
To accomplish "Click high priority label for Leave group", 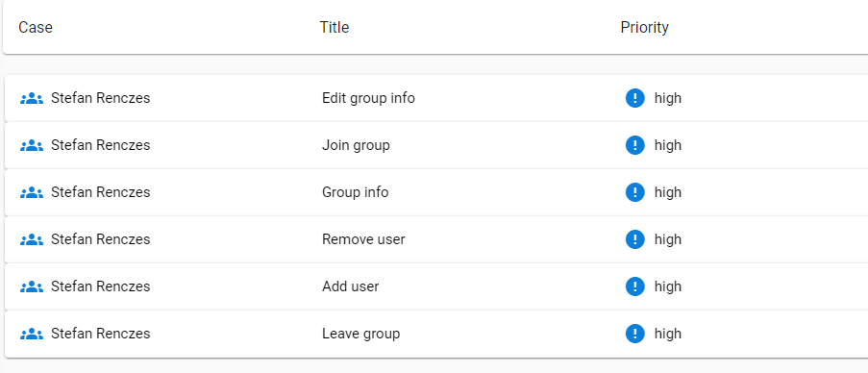I will point(668,335).
